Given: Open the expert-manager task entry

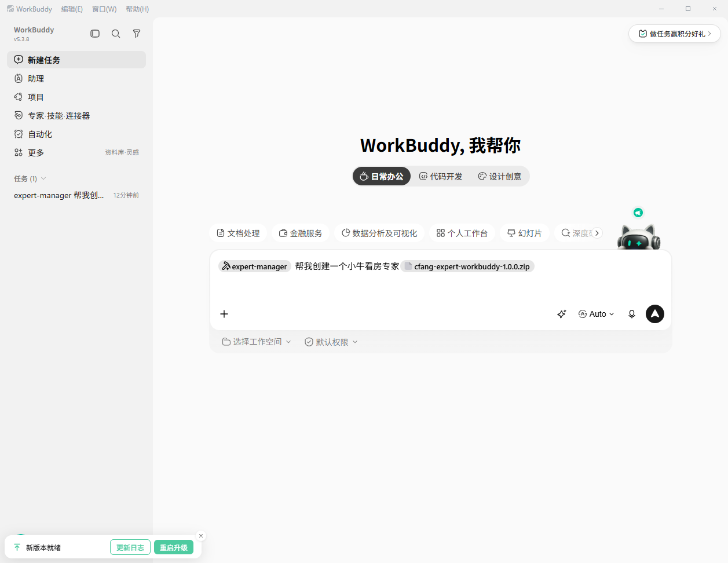Looking at the screenshot, I should [x=76, y=195].
